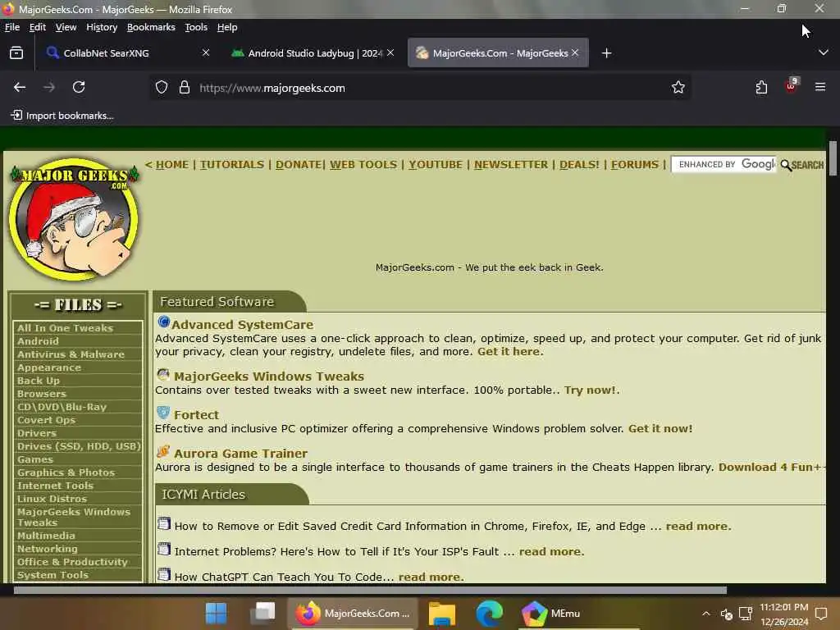Image resolution: width=840 pixels, height=630 pixels.
Task: Click the Advanced SystemCare icon
Action: (163, 322)
